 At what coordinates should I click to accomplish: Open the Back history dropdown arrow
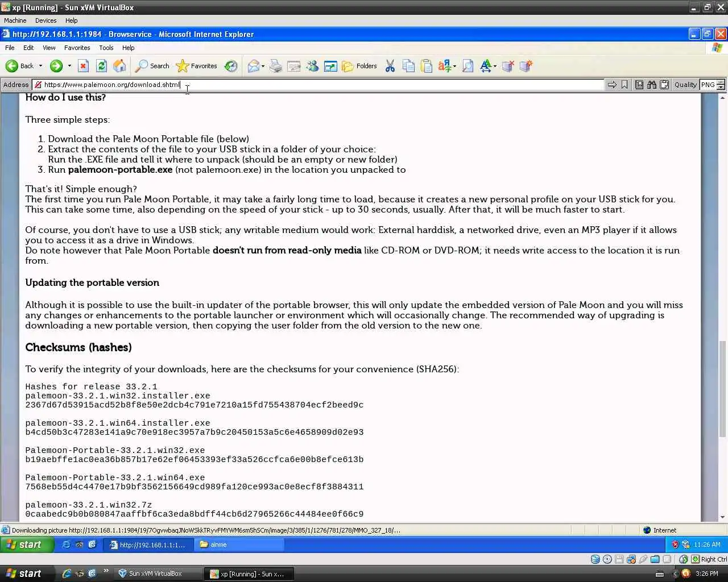40,66
